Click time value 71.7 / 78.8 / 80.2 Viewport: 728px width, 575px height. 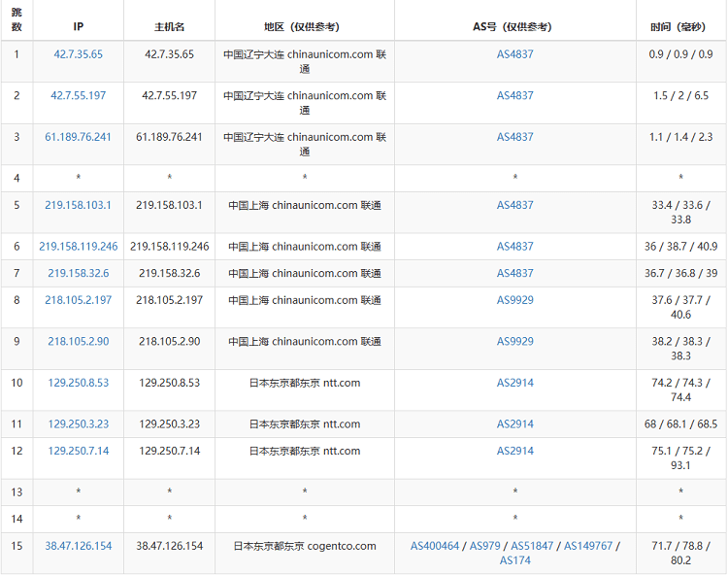tap(680, 554)
